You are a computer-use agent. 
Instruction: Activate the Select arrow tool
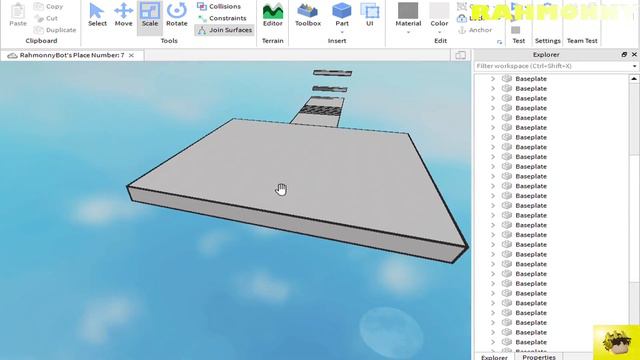click(x=97, y=15)
